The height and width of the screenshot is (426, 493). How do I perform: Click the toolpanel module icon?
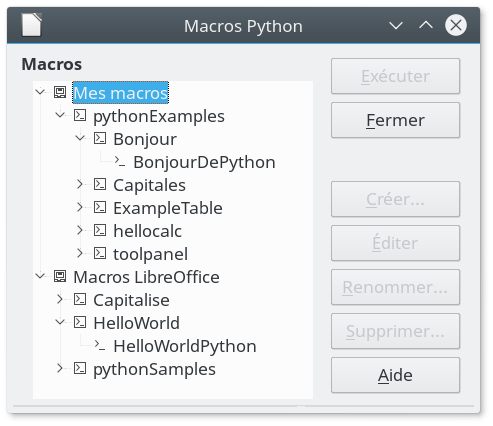coord(100,253)
